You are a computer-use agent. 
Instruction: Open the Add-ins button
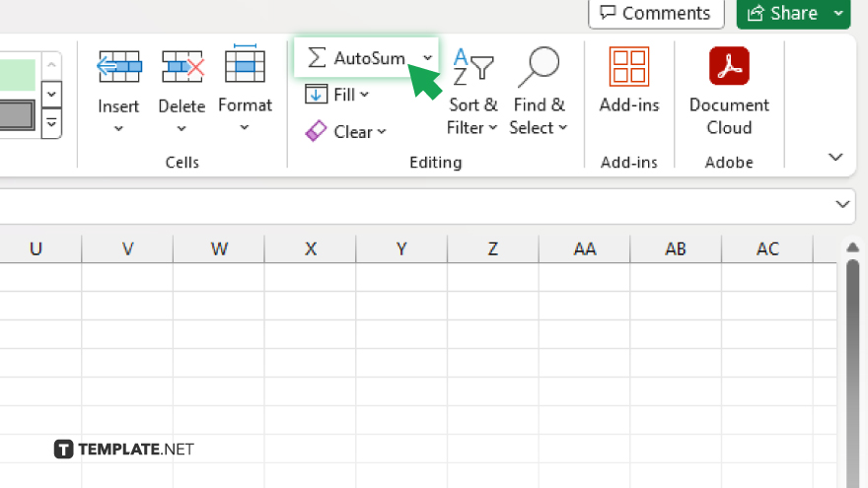click(x=629, y=80)
